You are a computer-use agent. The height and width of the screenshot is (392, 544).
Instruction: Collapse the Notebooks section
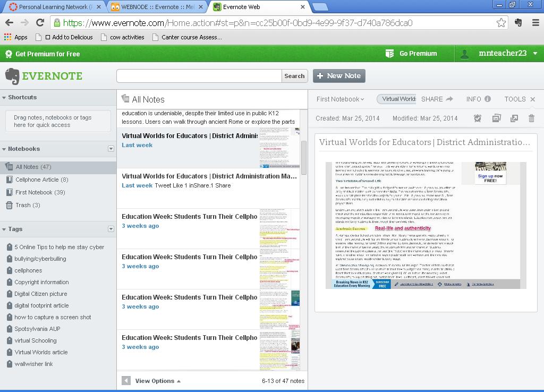point(4,149)
